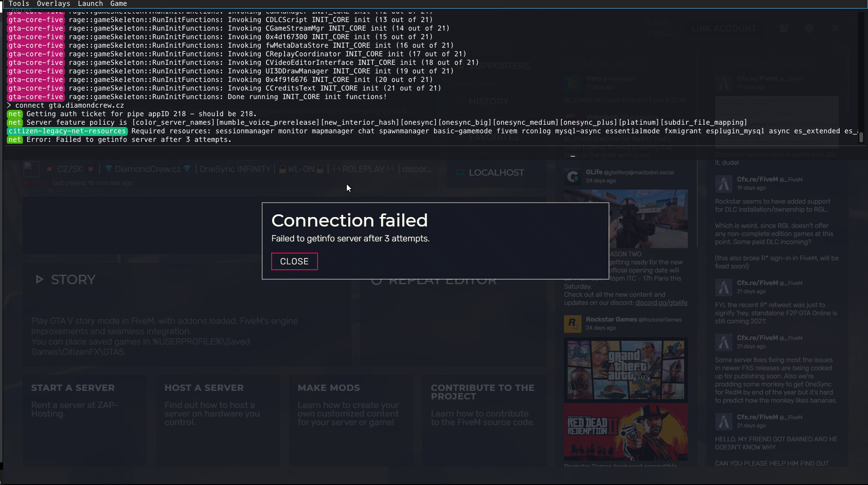Open the Launch menu
Screen dimensions: 868x485
click(x=90, y=4)
